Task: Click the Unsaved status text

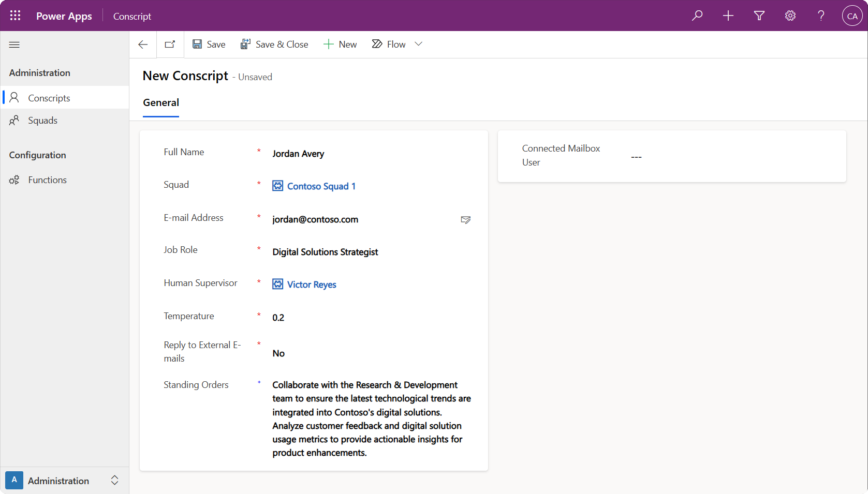Action: [x=255, y=77]
